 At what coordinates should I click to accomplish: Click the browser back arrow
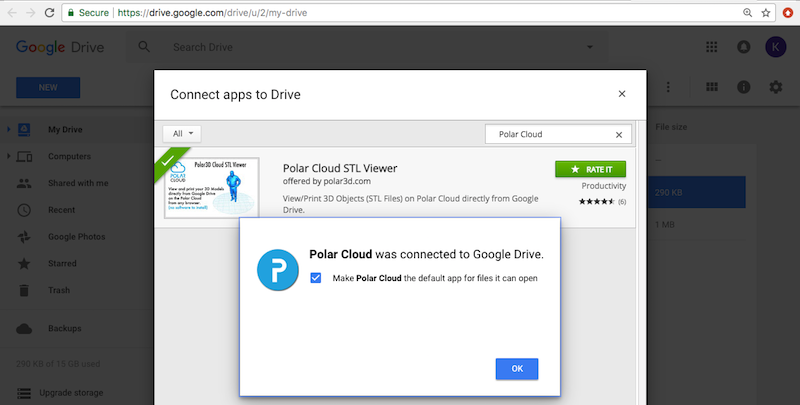tap(13, 13)
